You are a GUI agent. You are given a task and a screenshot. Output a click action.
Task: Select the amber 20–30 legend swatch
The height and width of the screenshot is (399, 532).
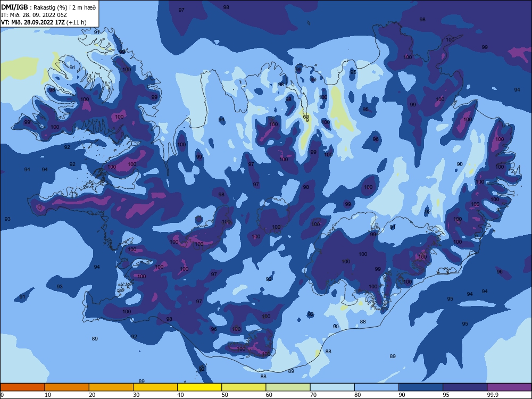tap(111, 387)
